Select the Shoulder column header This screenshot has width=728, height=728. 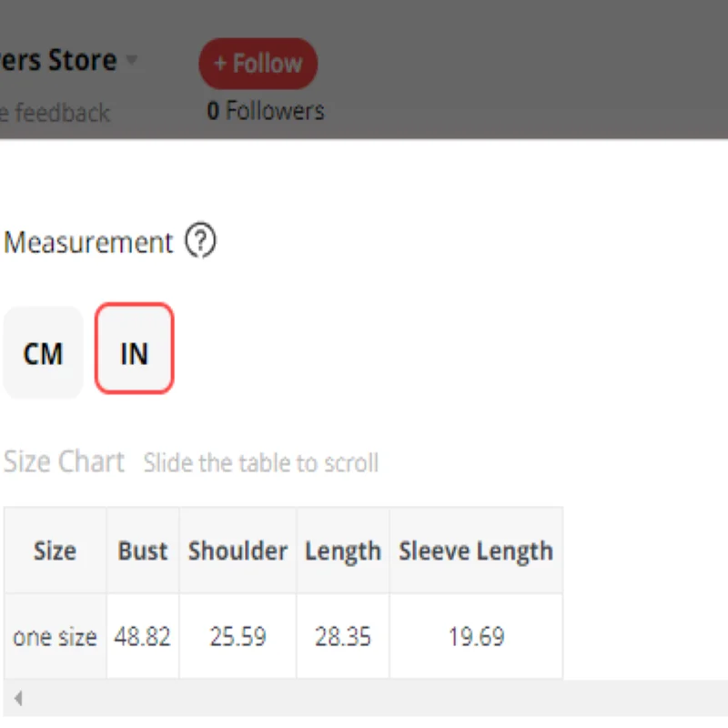coord(238,551)
